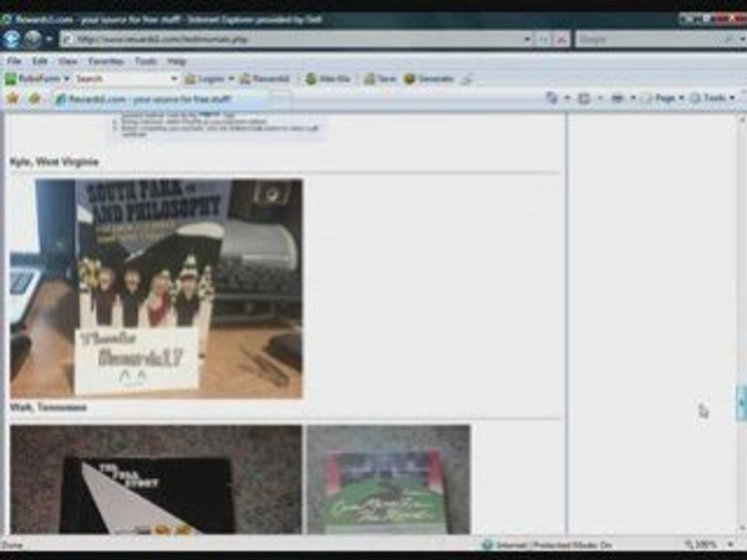Click the Print icon in command bar
Image resolution: width=747 pixels, height=560 pixels.
tap(617, 99)
